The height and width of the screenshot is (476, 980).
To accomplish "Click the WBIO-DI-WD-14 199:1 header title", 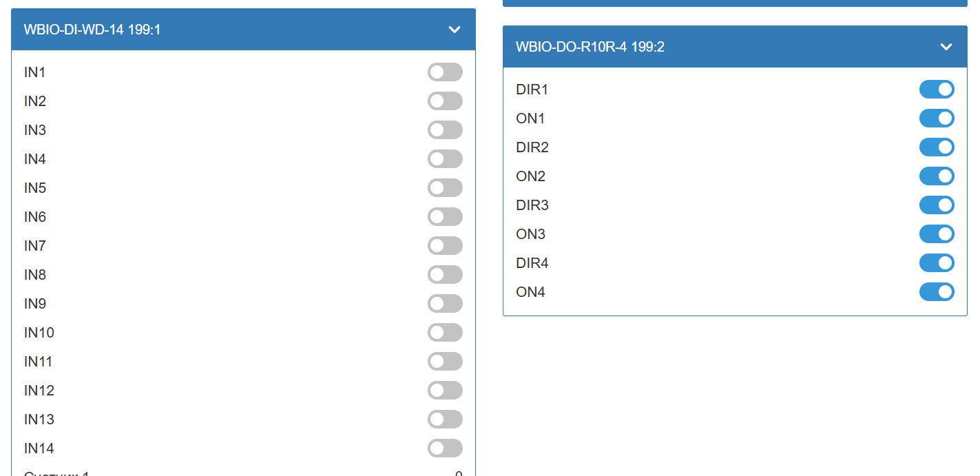I will [x=92, y=30].
